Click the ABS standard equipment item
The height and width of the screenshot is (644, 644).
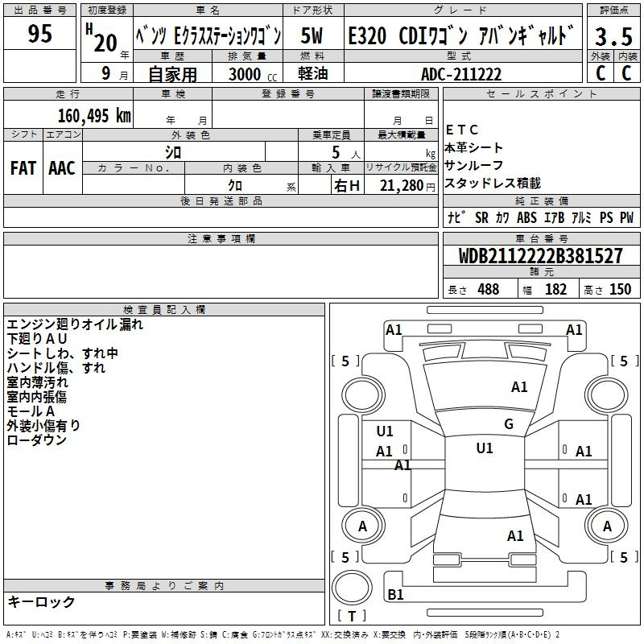(x=527, y=217)
